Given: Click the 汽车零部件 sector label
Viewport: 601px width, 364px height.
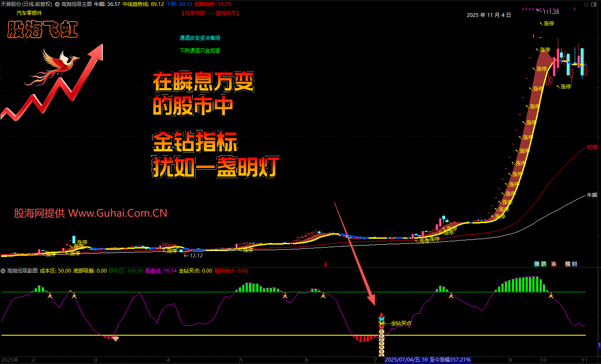Looking at the screenshot, I should point(29,13).
